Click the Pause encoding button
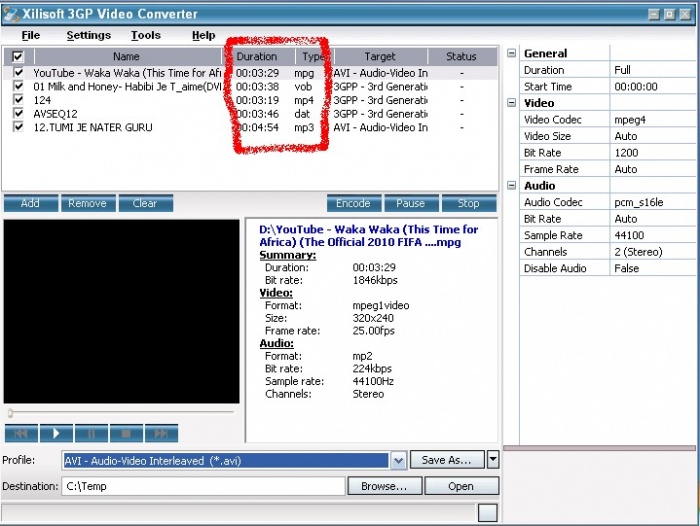 pos(411,203)
